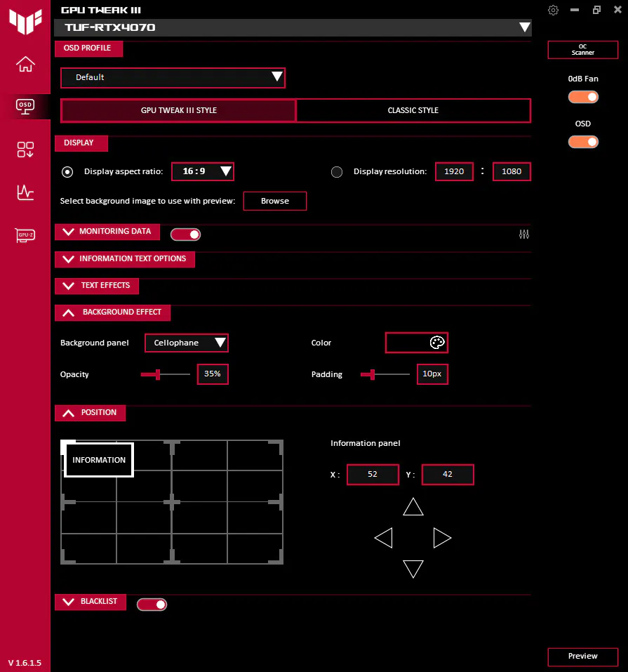This screenshot has height=672, width=628.
Task: Toggle the OSD switch
Action: coord(583,142)
